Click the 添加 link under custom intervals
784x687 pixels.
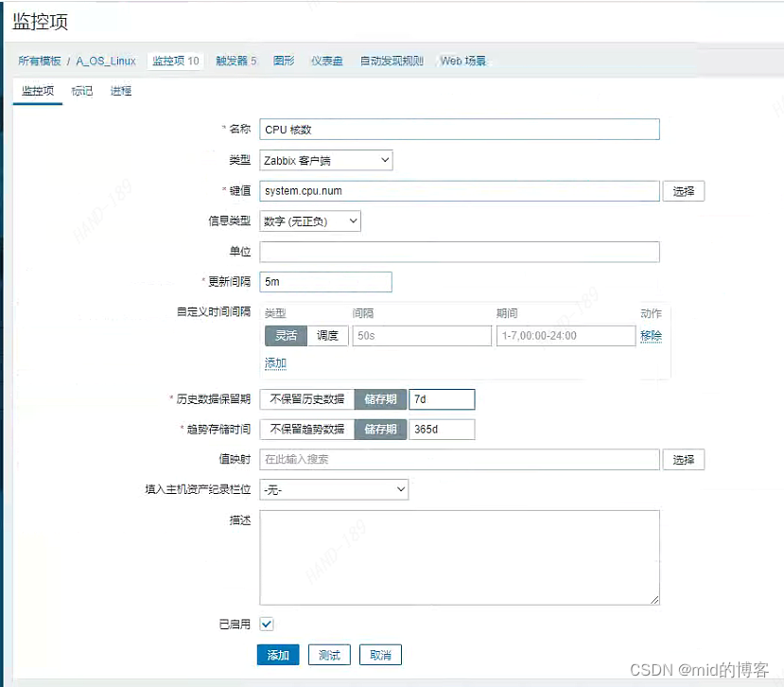coord(275,363)
